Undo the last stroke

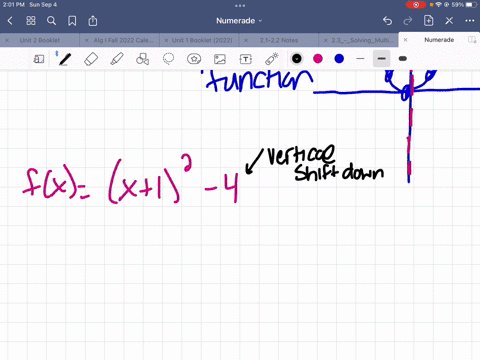(387, 21)
